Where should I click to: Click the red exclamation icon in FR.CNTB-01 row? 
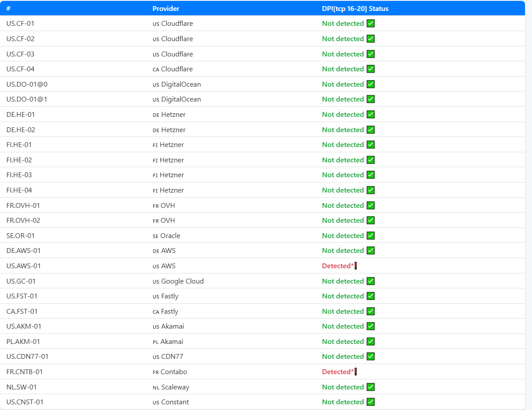356,371
